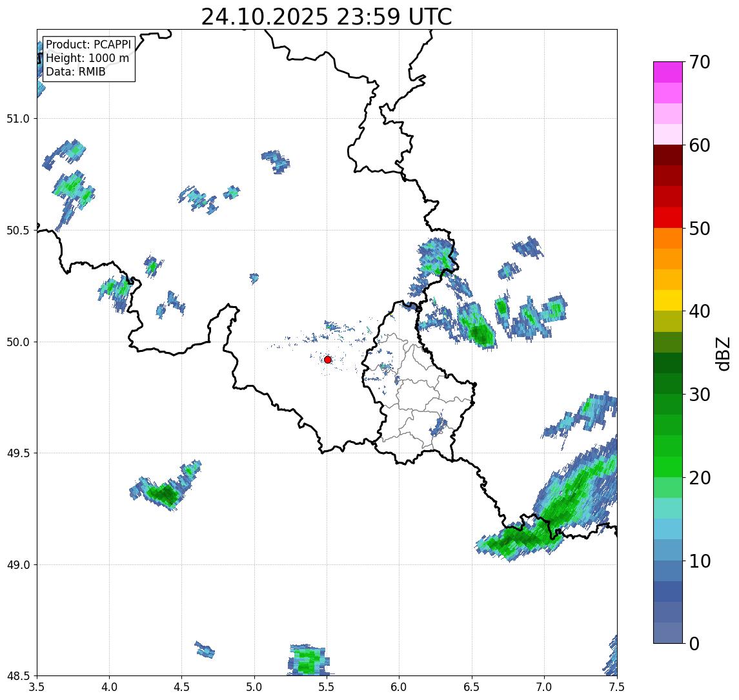Screen dimensions: 739x700
Task: Click the latitude tick label 51.0
Action: (x=18, y=119)
